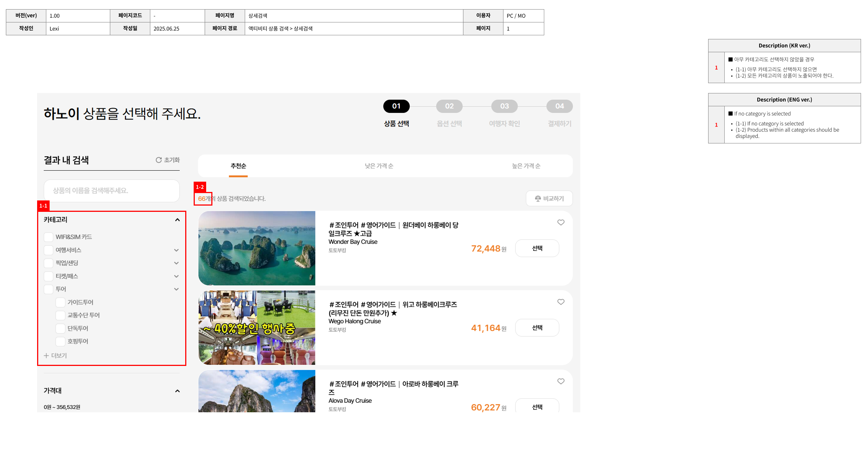Viewport: 868px width, 470px height.
Task: Expand the 여행서비스 subcategory arrow
Action: pos(176,250)
